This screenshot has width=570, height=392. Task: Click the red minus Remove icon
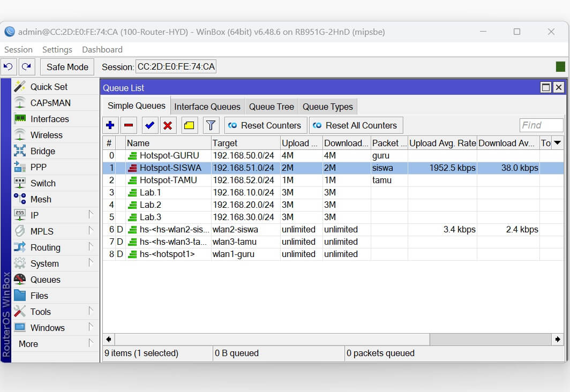point(129,125)
